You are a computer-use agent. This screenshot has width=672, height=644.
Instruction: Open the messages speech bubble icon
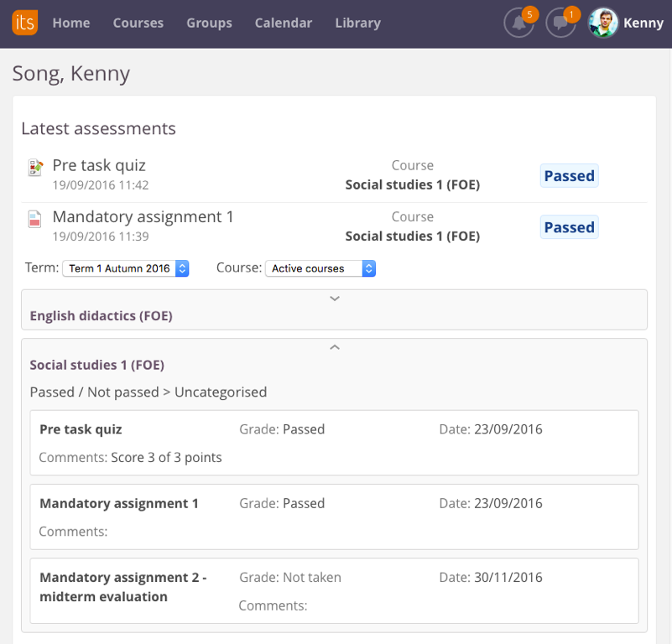coord(560,23)
